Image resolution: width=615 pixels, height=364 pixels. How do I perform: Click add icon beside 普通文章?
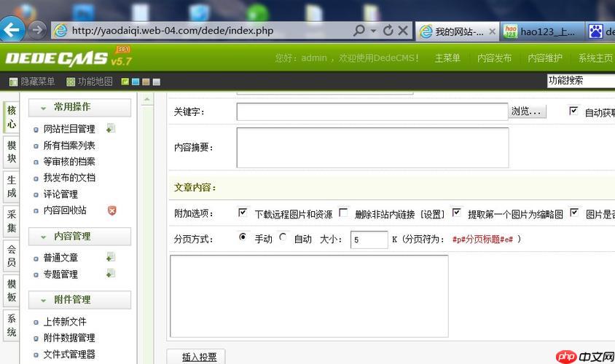coord(111,257)
